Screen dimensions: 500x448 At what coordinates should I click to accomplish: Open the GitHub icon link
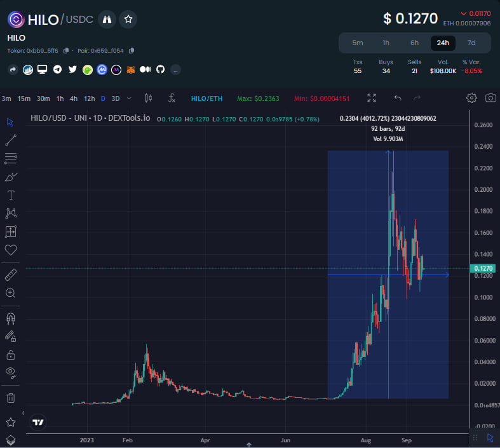point(160,69)
